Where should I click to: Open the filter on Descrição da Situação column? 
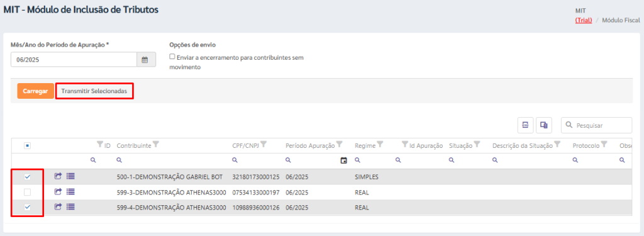tap(557, 144)
